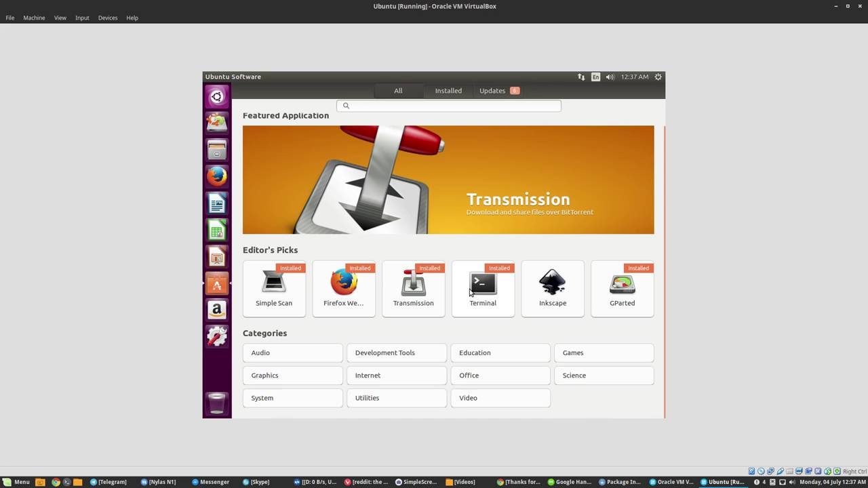Click the Chrome icon in host taskbar
Viewport: 868px width, 488px height.
coord(56,482)
